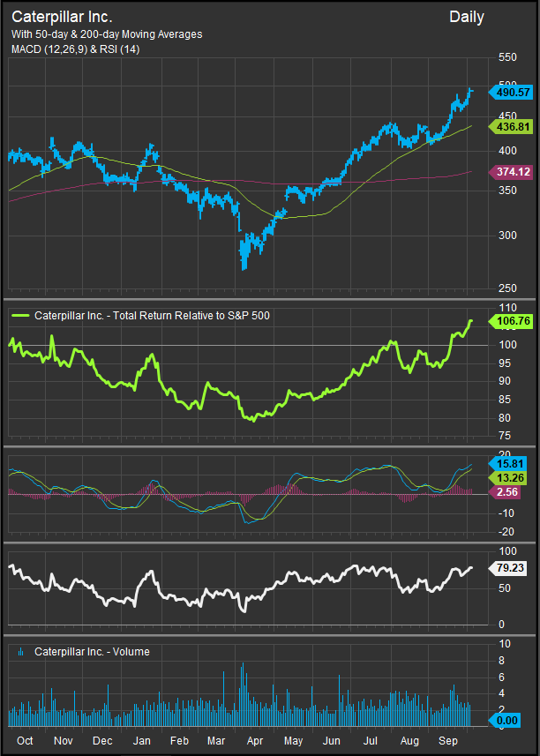This screenshot has height=756, width=540.
Task: Click the green legend line icon for Total Return
Action: coord(20,315)
